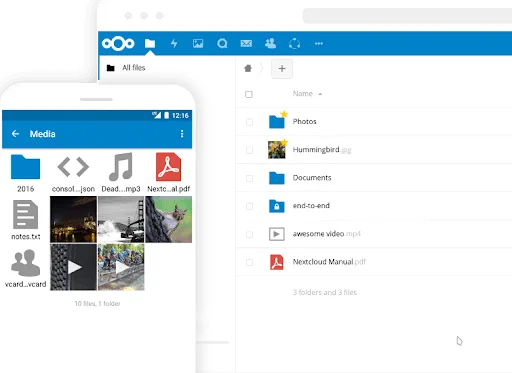Click the Documents folder icon
Viewport: 512px width, 373px height.
(277, 178)
